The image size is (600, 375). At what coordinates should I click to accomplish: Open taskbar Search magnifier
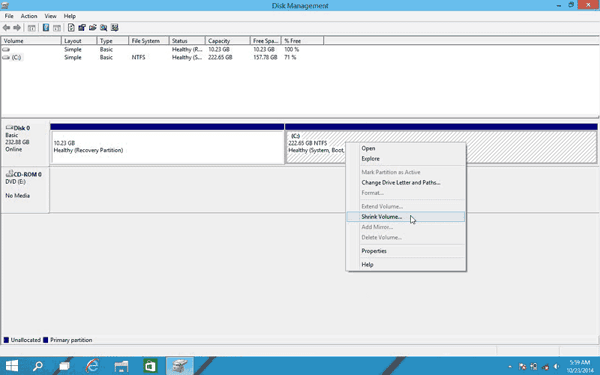[38, 366]
